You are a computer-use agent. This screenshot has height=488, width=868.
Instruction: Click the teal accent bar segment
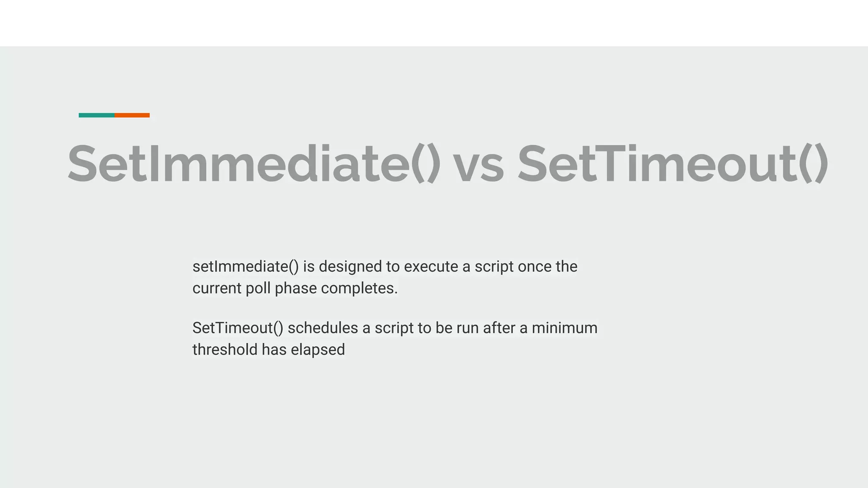click(96, 115)
